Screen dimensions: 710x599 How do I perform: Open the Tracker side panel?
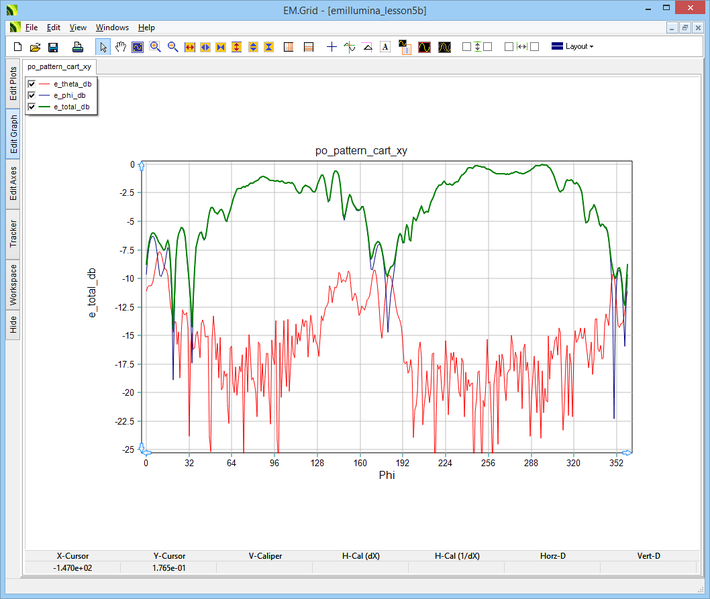[13, 234]
